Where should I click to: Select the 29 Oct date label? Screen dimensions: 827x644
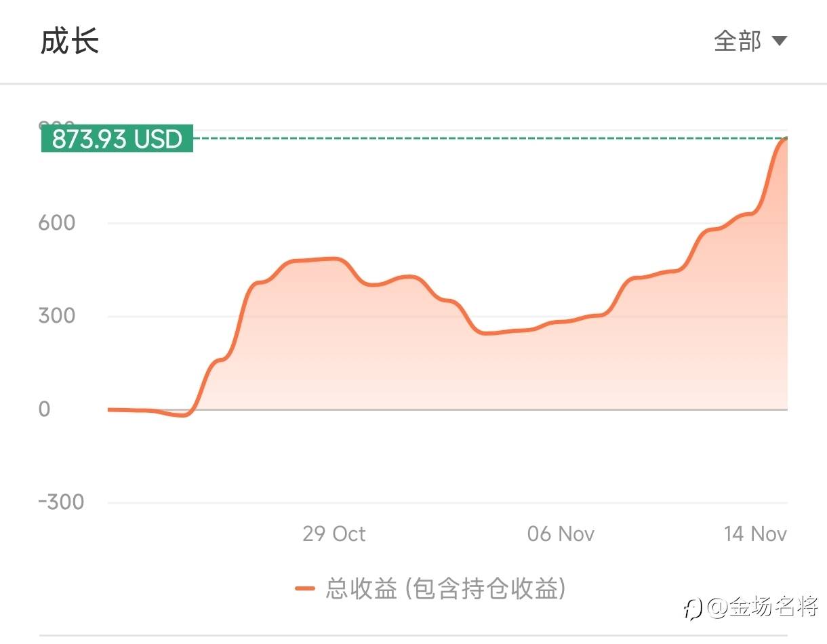[334, 534]
